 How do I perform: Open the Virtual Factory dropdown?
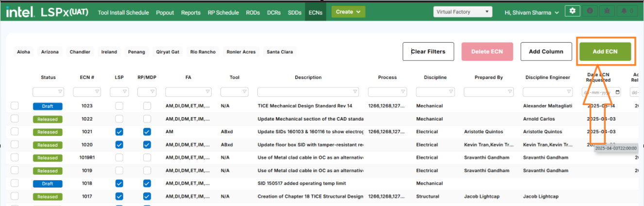[462, 12]
